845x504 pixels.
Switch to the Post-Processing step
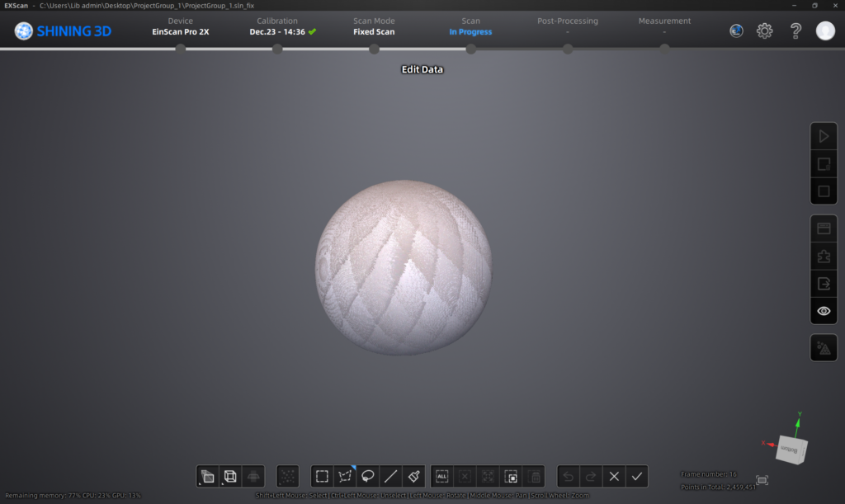(x=567, y=26)
